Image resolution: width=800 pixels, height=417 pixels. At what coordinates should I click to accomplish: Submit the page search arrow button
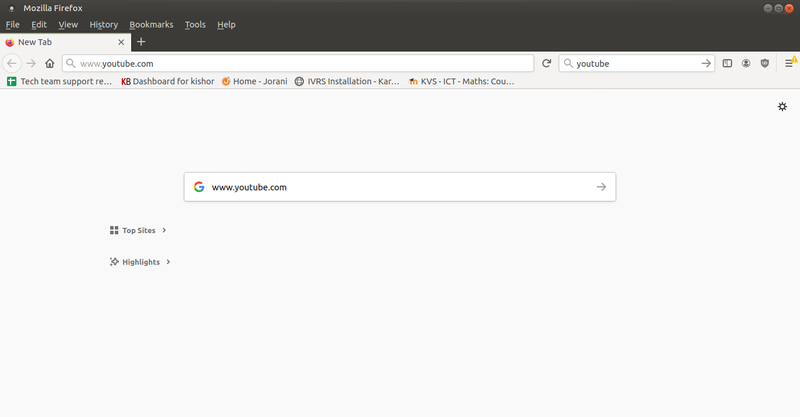pos(602,187)
